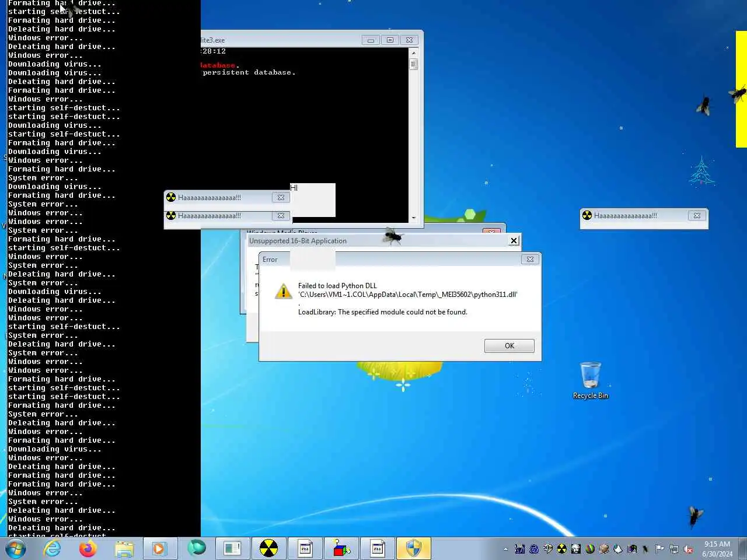Open the security shield taskbar button

click(414, 549)
